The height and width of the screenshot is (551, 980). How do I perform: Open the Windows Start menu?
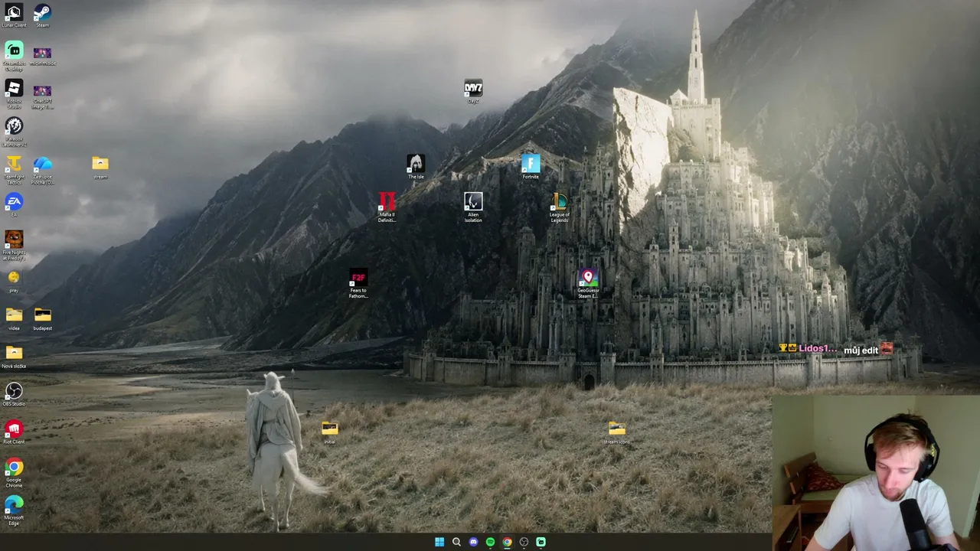tap(439, 542)
